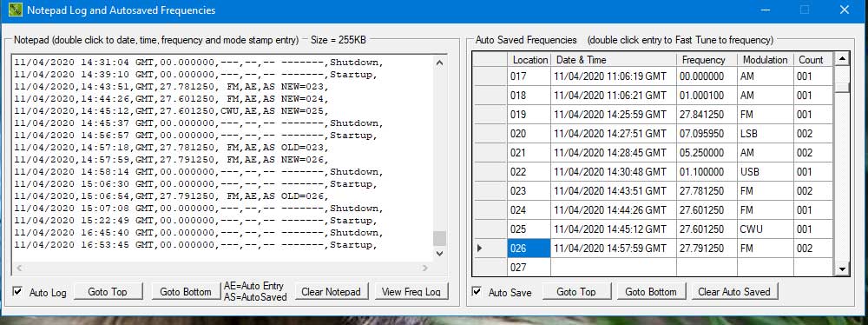Click notepad line with AS OLD=026
This screenshot has height=325, width=868.
coord(171,196)
